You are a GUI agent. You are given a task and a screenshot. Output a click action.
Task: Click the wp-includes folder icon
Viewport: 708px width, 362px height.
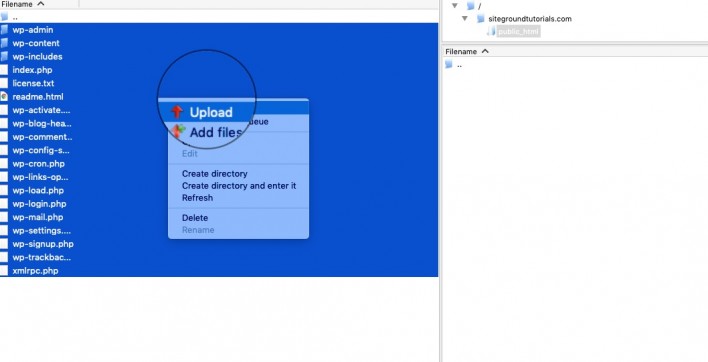point(4,56)
